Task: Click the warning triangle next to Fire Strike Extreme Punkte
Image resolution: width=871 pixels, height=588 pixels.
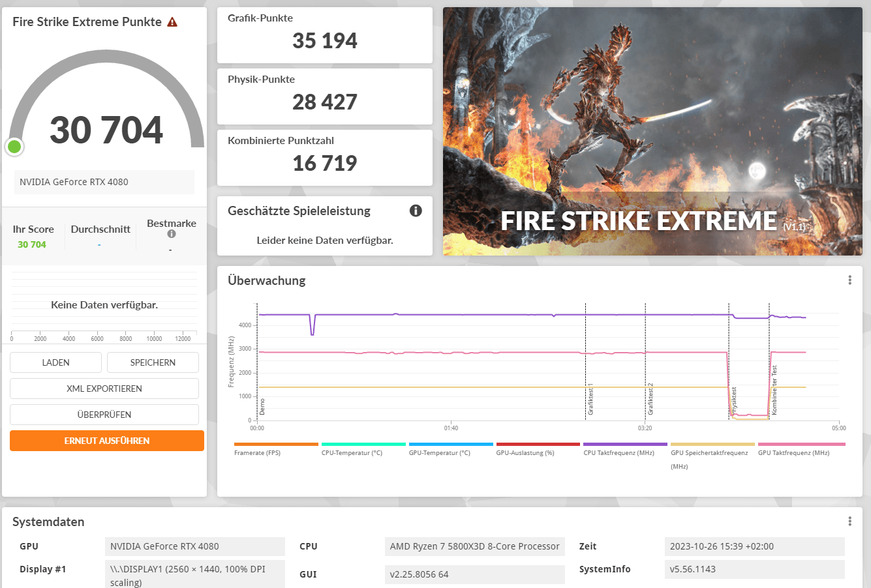Action: (172, 22)
